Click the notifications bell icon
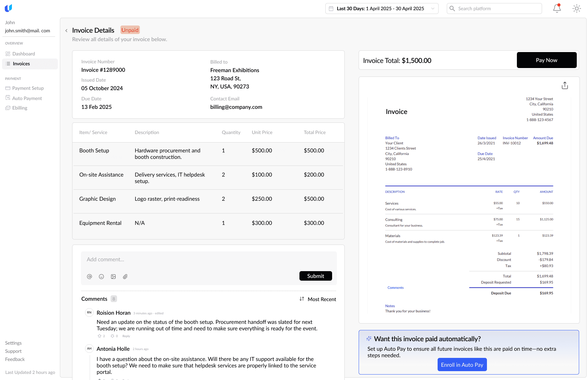588x380 pixels. (x=557, y=8)
